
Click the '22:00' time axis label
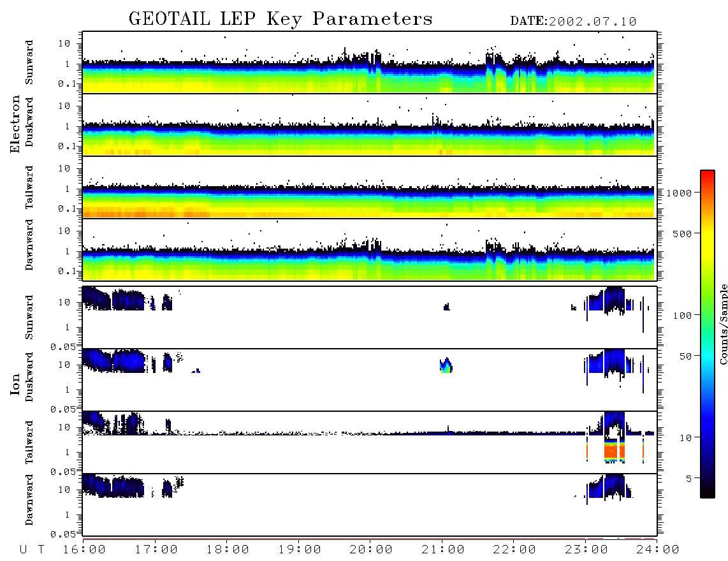point(514,550)
